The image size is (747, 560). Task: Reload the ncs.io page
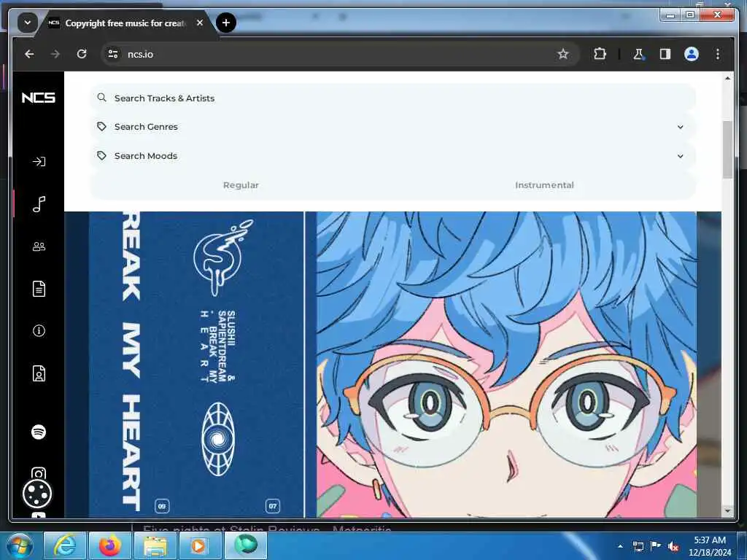pyautogui.click(x=82, y=54)
